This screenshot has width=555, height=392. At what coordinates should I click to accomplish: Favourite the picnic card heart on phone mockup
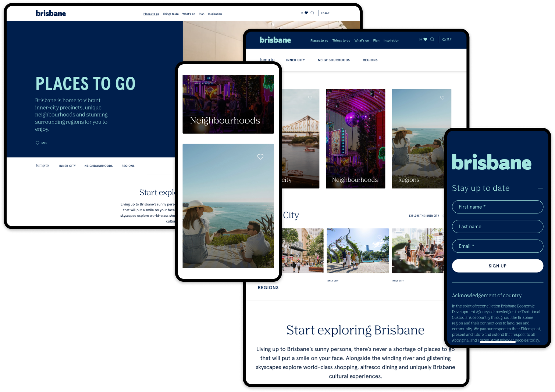point(260,157)
